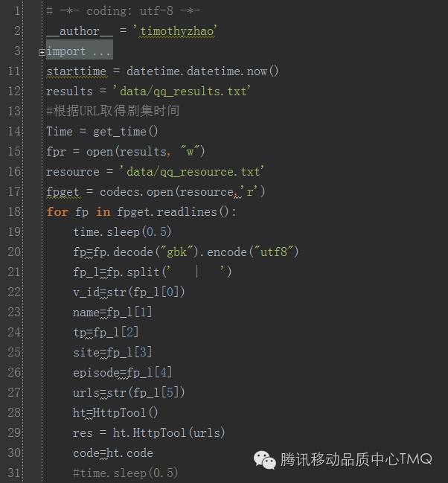Screen dimensions: 448x483
Task: Click the get_time() call
Action: (x=126, y=132)
